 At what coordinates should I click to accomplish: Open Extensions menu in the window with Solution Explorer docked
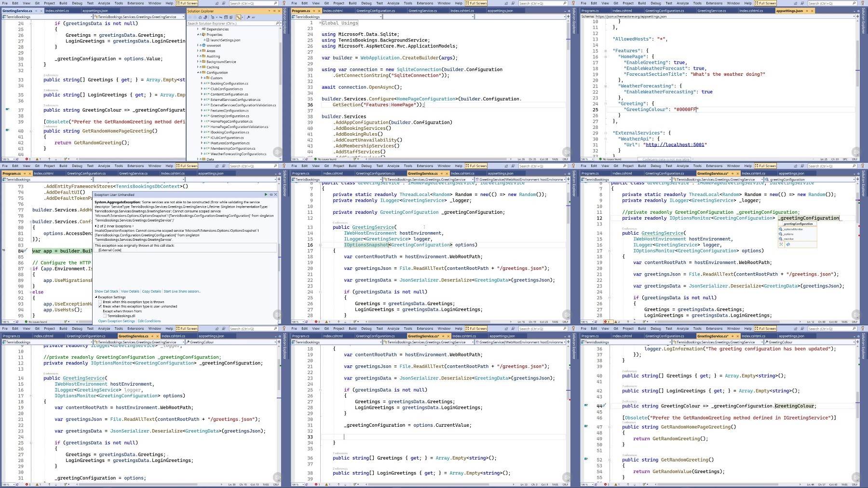point(136,3)
